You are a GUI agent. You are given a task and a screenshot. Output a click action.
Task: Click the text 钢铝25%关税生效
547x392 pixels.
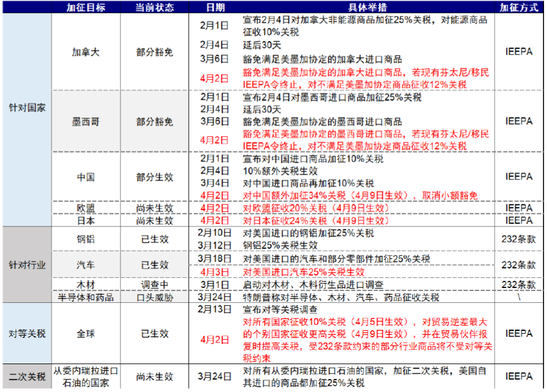pyautogui.click(x=280, y=245)
